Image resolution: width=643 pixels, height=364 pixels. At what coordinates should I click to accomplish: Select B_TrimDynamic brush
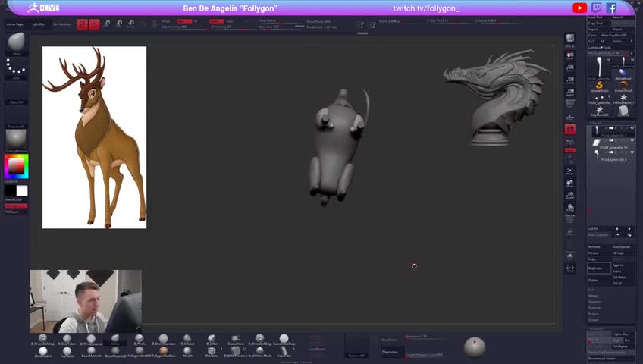[91, 340]
